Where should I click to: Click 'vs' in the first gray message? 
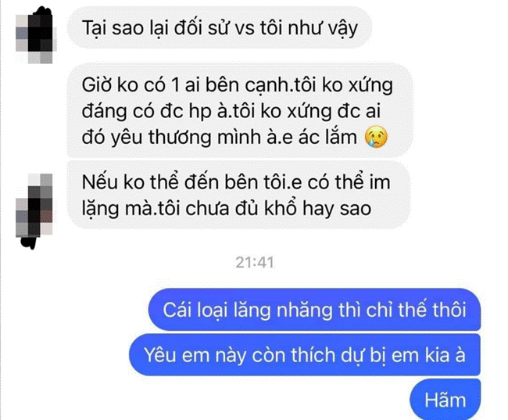pyautogui.click(x=245, y=28)
